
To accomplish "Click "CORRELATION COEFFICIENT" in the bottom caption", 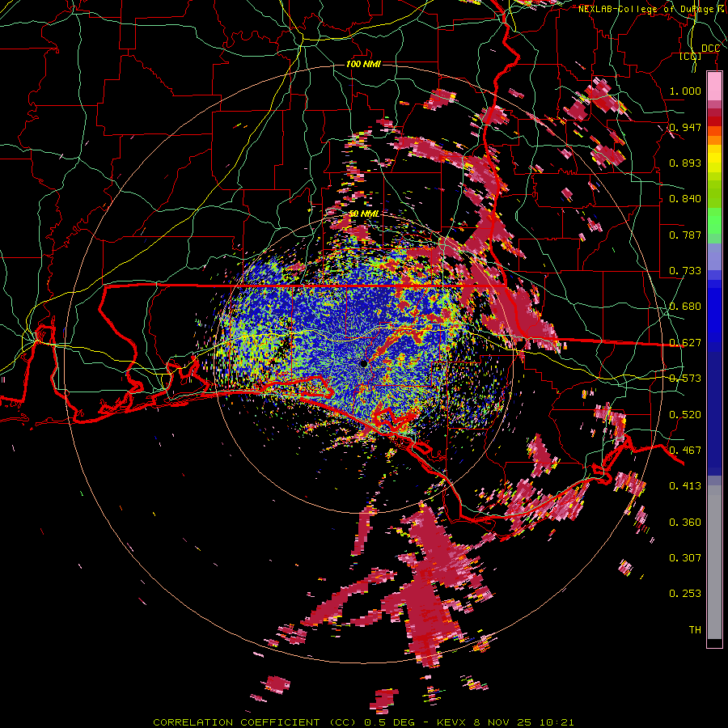I will [236, 722].
